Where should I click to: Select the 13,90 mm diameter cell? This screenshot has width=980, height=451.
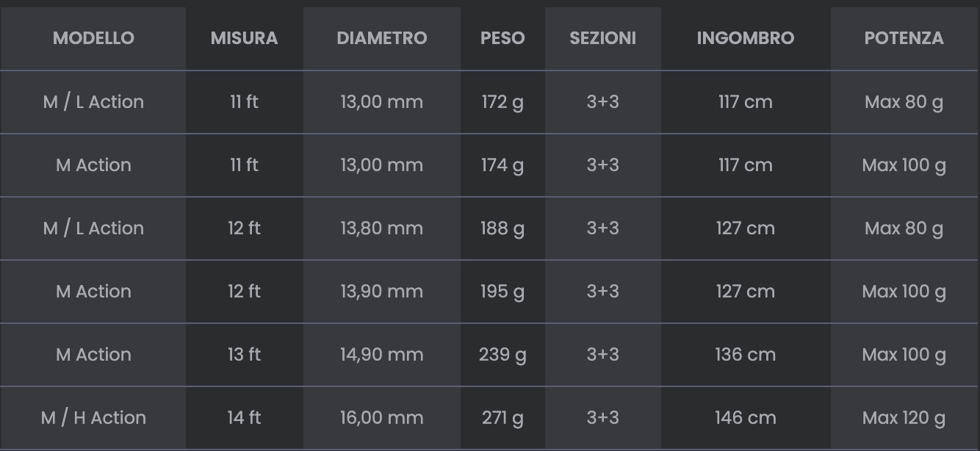(x=381, y=292)
